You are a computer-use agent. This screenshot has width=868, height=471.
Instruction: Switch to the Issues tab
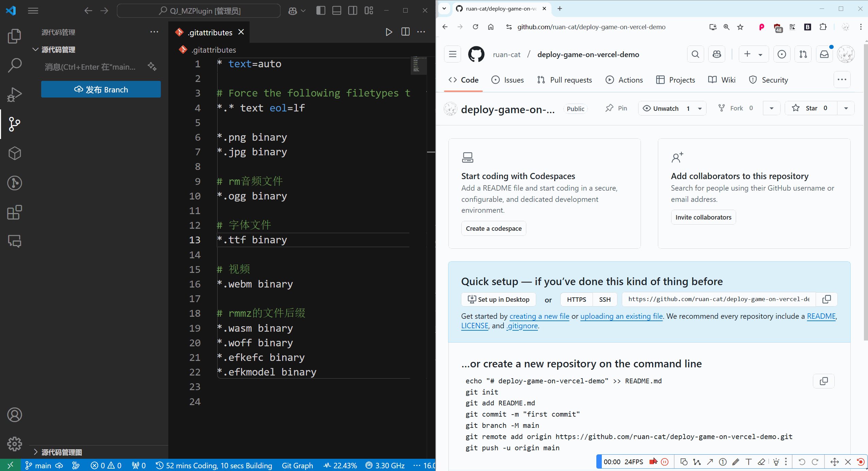tap(508, 80)
